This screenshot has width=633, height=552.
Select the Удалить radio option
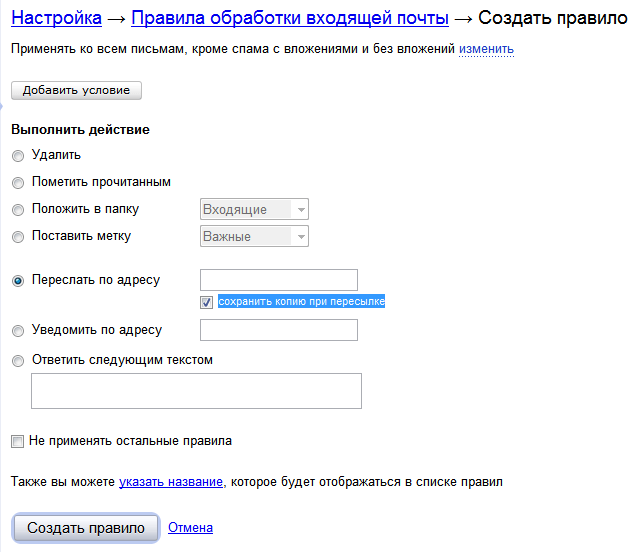18,156
